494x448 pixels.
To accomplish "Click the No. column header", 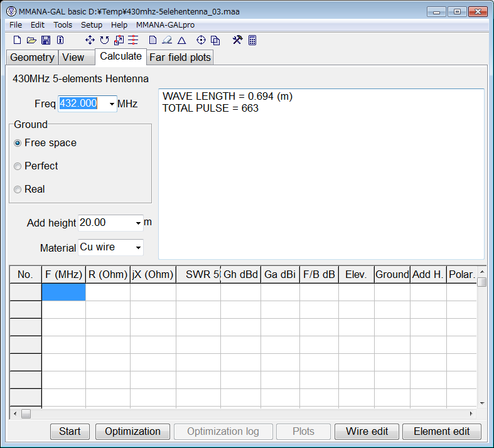I will 26,275.
